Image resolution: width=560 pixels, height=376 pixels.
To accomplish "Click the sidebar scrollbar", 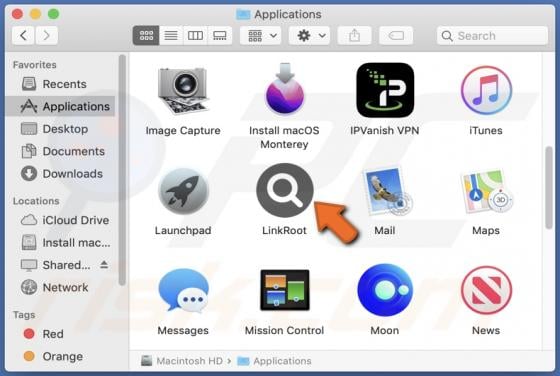I will [122, 170].
